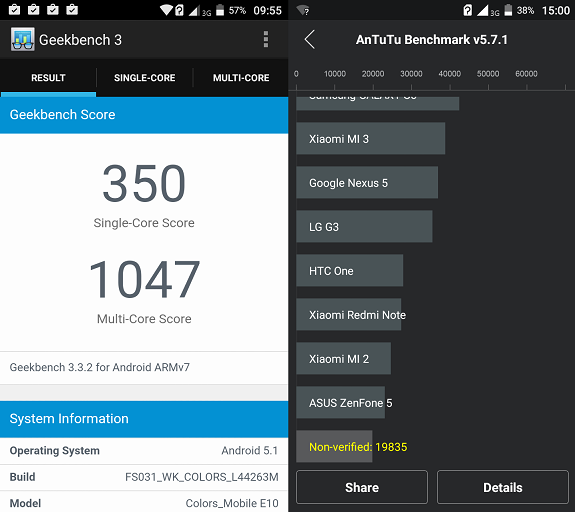Tap battery icon showing 38%

(508, 10)
